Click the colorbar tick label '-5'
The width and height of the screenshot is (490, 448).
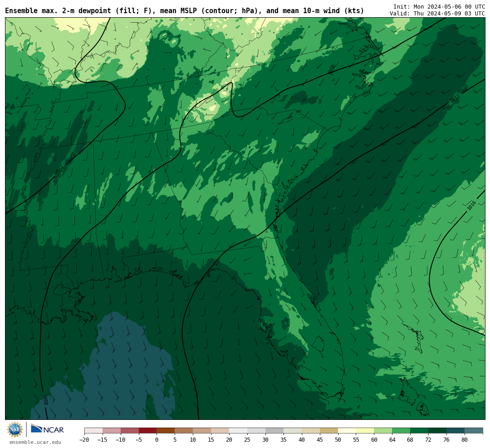(139, 439)
